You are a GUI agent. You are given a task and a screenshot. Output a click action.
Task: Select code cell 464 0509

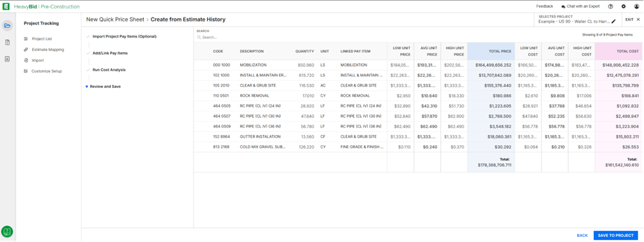pyautogui.click(x=222, y=126)
